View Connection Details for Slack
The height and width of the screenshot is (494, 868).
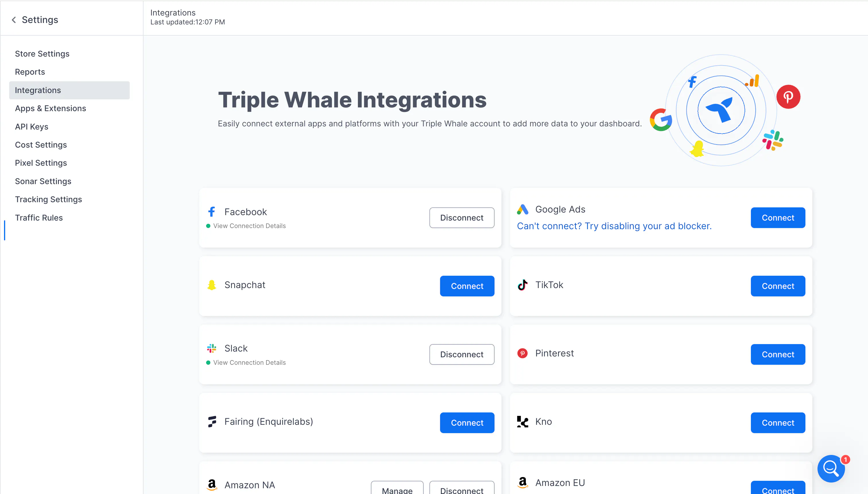point(249,363)
